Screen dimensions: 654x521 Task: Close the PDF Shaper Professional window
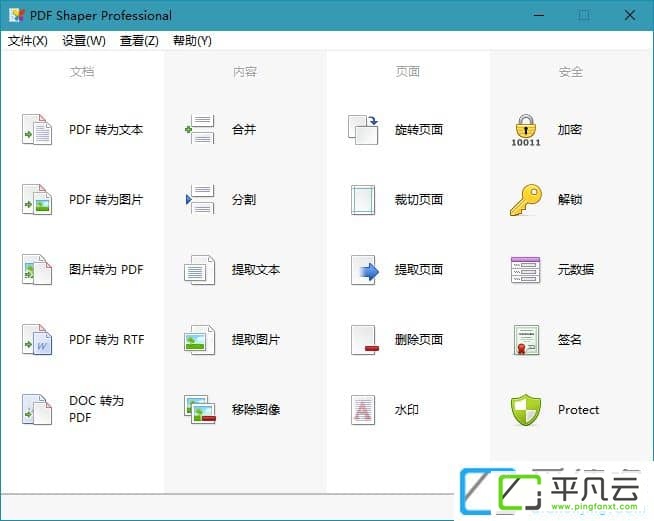point(630,15)
